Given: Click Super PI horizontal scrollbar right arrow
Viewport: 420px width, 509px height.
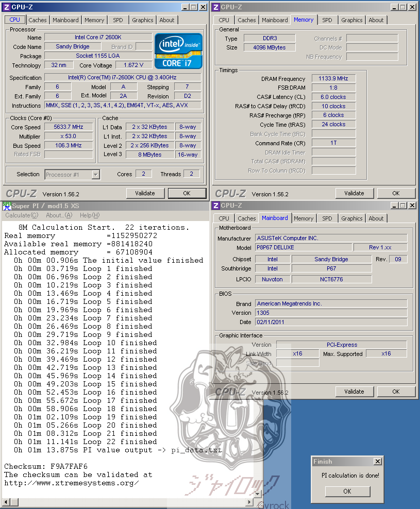Looking at the screenshot, I should 249,502.
